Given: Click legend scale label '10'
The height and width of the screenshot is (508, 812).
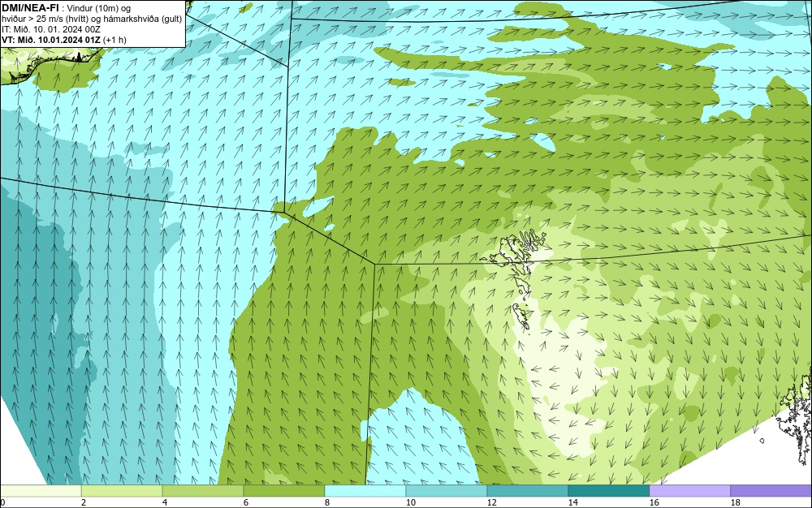Looking at the screenshot, I should 411,502.
